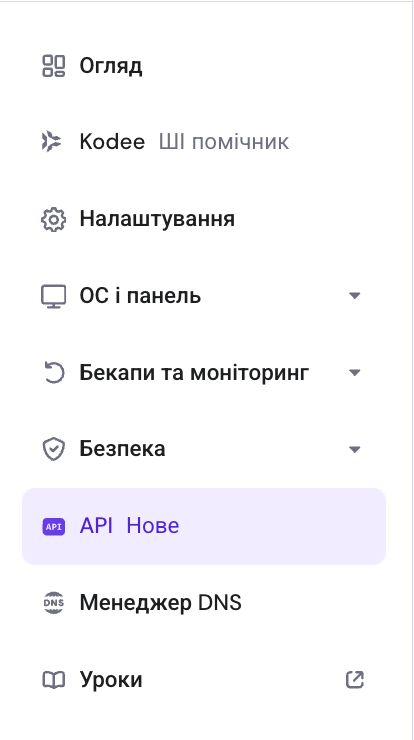
Task: Expand the ОС і панель dropdown arrow
Action: point(354,296)
